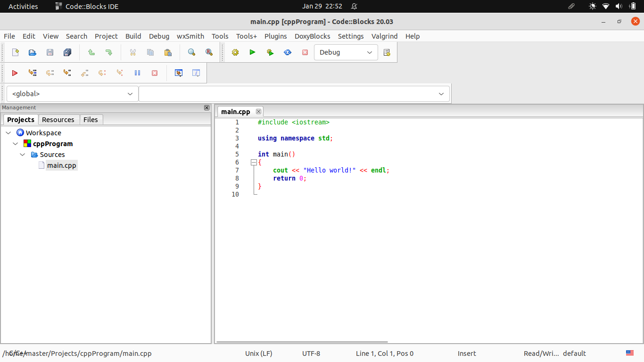This screenshot has width=644, height=362.
Task: Step into instruction debugger icon
Action: click(120, 73)
